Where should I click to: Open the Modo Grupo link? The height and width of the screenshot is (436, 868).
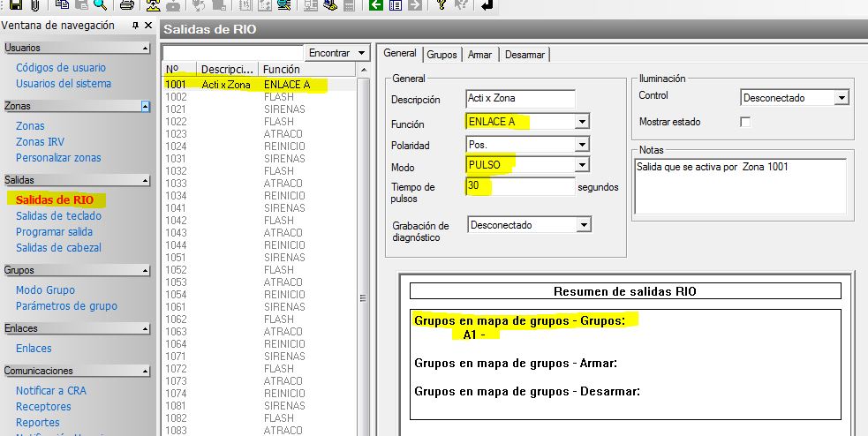tap(45, 289)
